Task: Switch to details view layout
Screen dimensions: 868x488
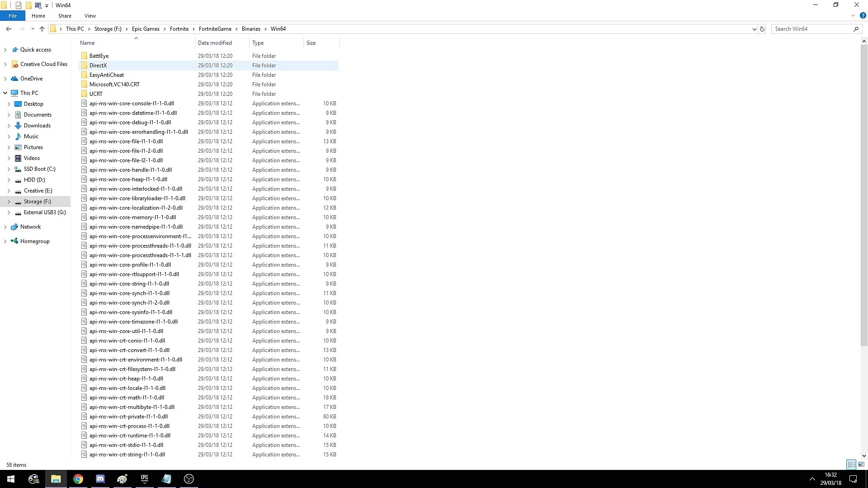Action: (851, 465)
